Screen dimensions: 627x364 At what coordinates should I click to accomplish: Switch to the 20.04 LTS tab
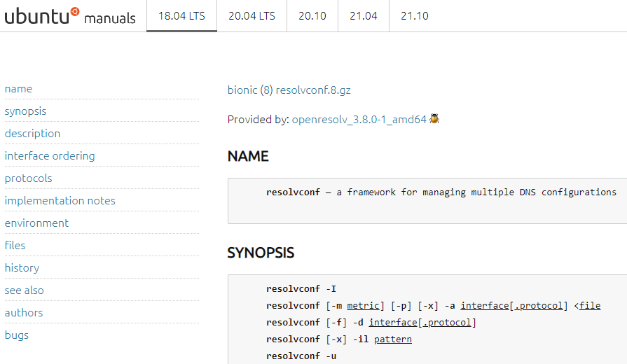click(x=252, y=16)
